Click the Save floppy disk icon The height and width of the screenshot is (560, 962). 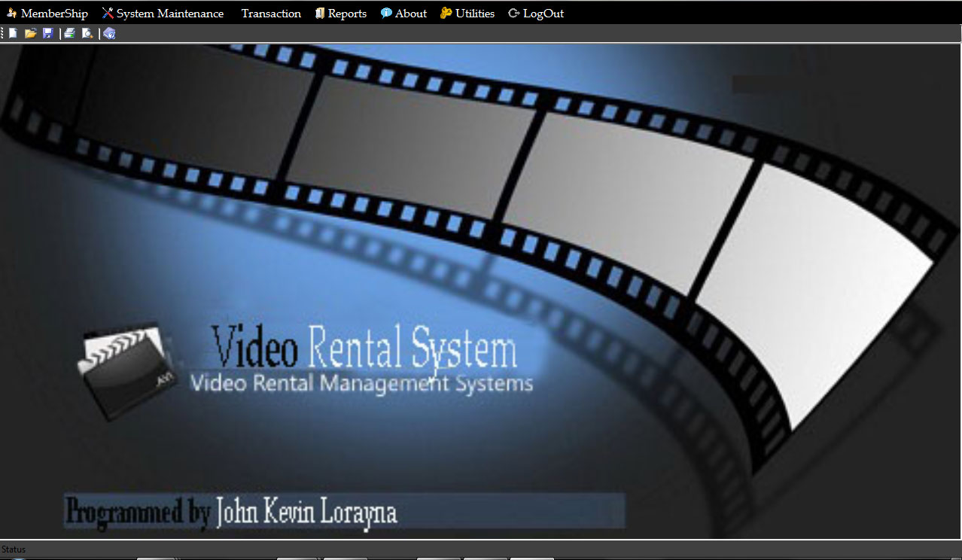click(48, 33)
